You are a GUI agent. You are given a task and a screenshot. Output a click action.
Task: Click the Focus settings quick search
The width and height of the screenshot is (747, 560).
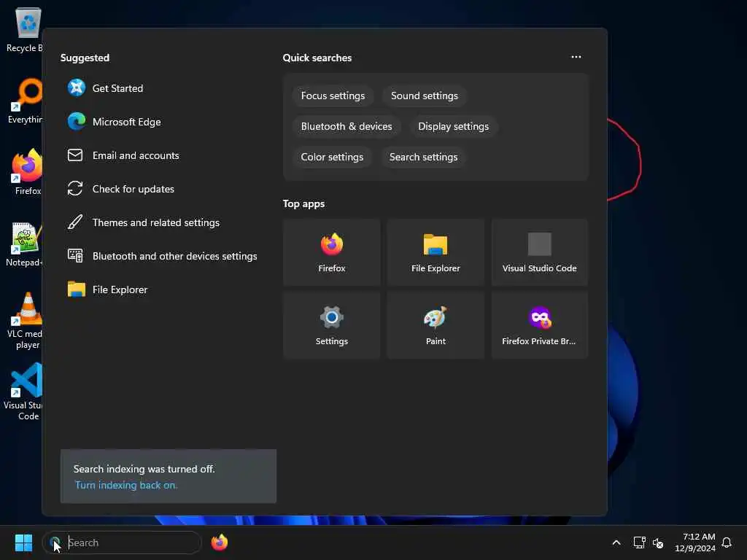333,96
